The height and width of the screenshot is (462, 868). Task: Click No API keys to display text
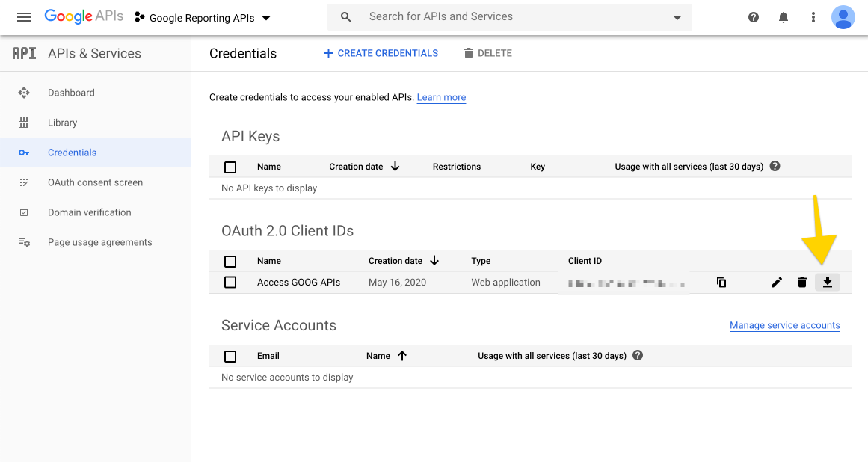(269, 188)
